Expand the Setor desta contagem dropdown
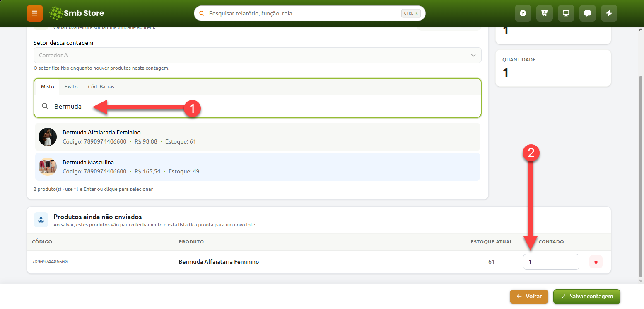This screenshot has width=644, height=309. tap(258, 55)
